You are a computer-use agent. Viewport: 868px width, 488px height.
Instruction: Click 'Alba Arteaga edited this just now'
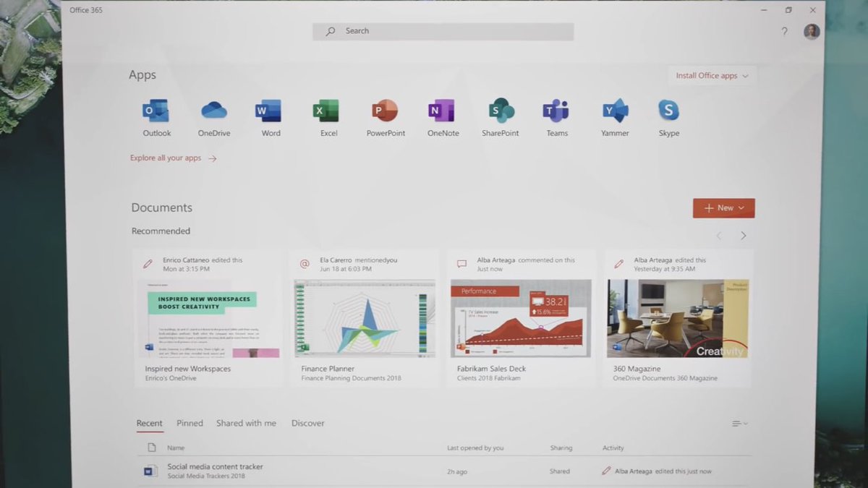point(663,471)
